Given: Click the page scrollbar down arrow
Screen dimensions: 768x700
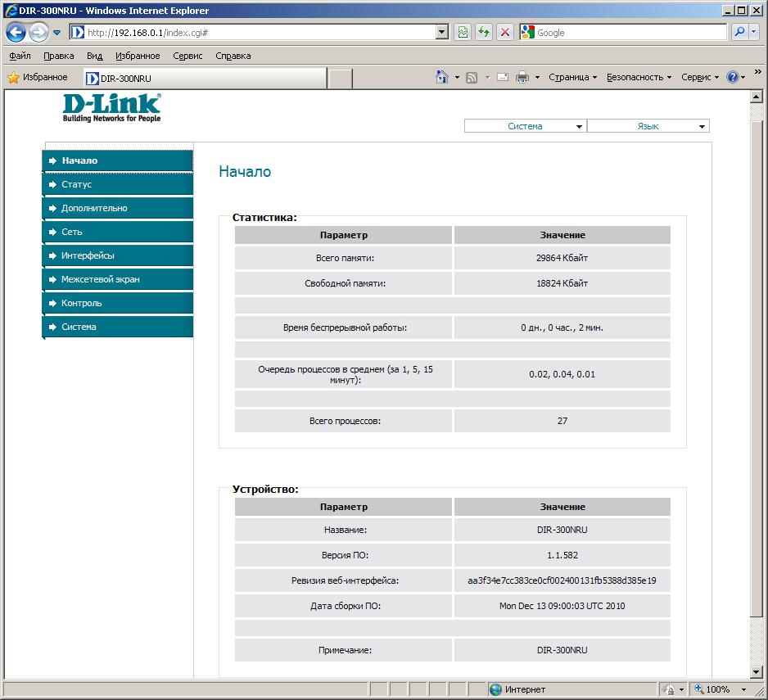Looking at the screenshot, I should coord(757,672).
